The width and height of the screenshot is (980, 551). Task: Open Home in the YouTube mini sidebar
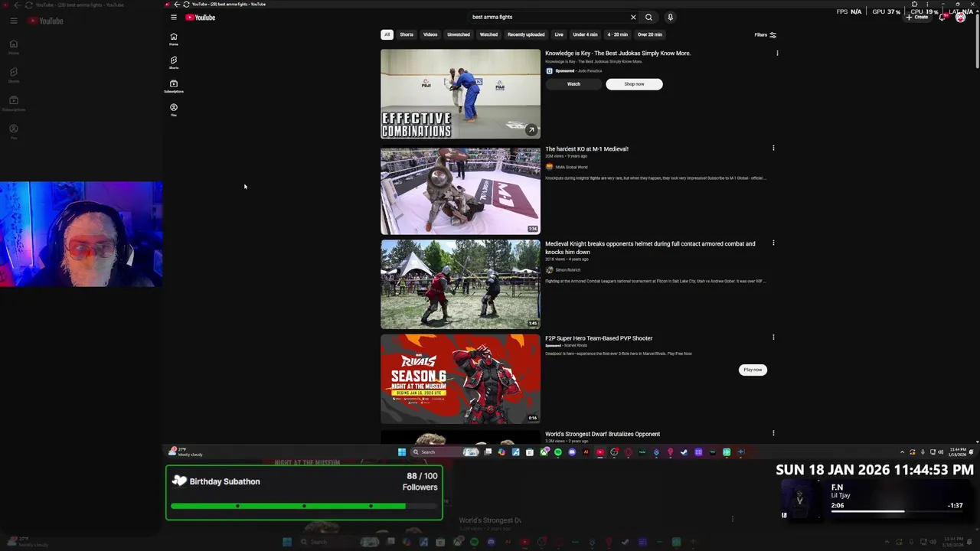pos(174,39)
